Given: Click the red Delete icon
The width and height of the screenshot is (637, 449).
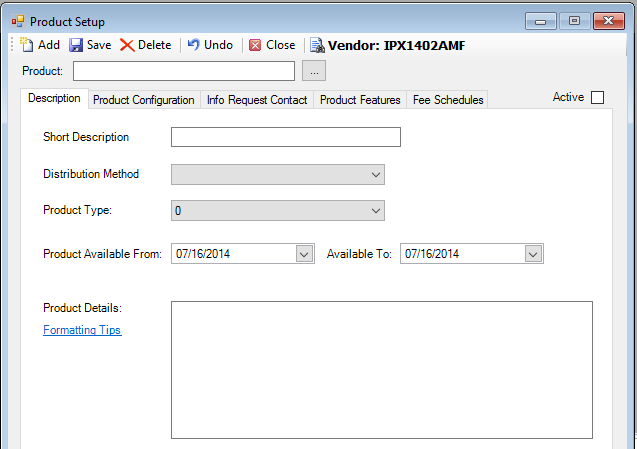Looking at the screenshot, I should 127,45.
